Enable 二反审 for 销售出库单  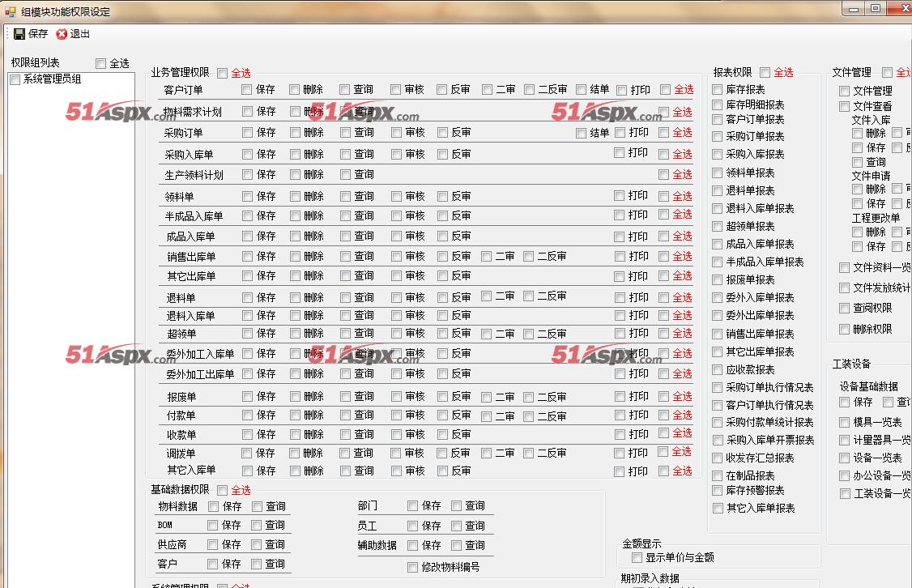click(x=529, y=257)
